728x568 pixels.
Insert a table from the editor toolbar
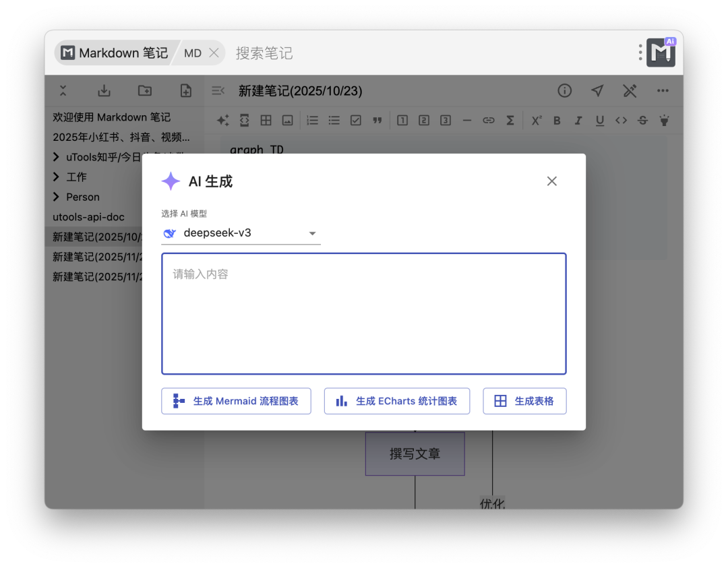[x=266, y=121]
